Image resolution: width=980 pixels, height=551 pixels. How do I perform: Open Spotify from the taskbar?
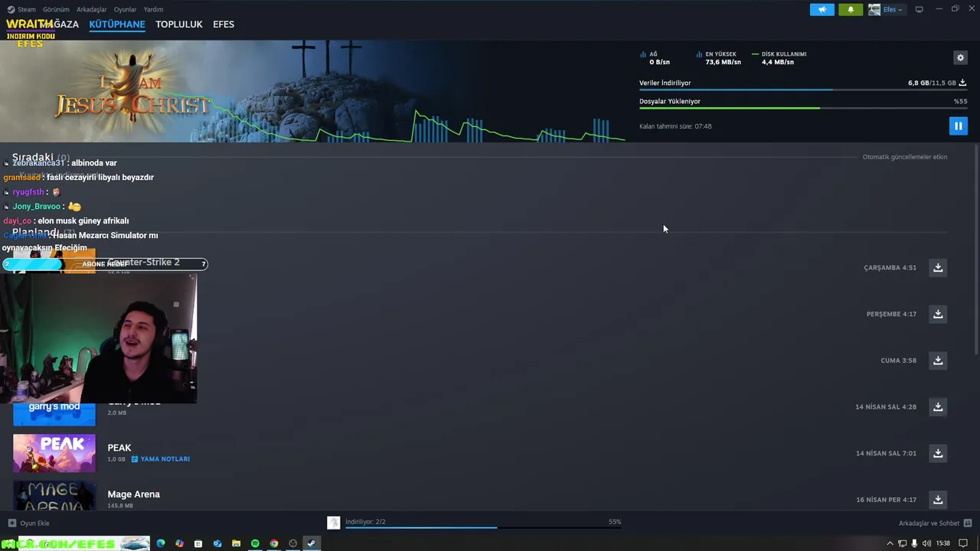[x=255, y=543]
